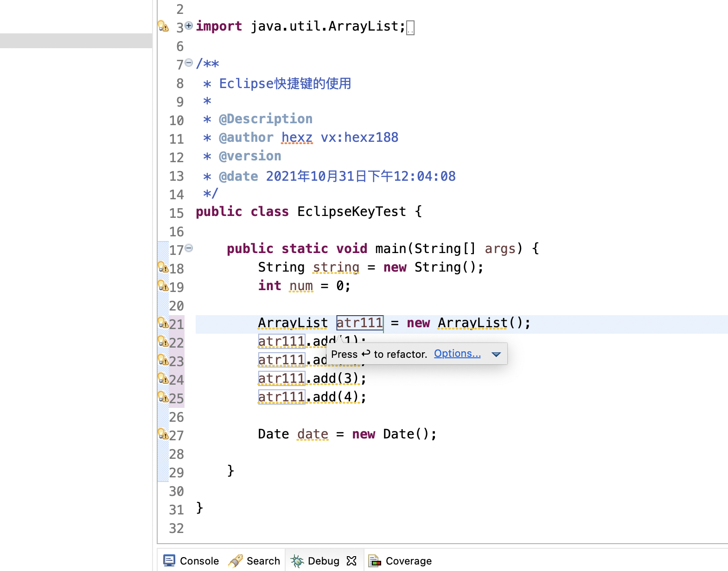Click the atr111 rename field on line 21
The width and height of the screenshot is (728, 571).
(x=359, y=323)
